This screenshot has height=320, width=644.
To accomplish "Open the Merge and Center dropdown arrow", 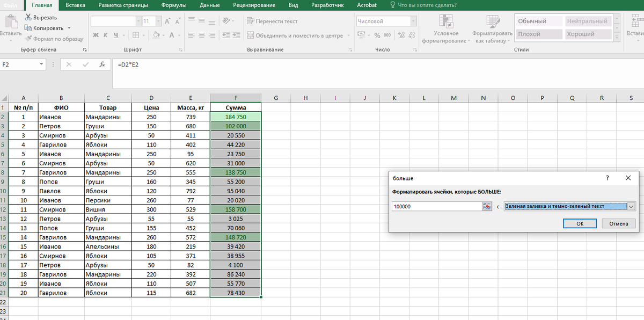I will tap(348, 35).
